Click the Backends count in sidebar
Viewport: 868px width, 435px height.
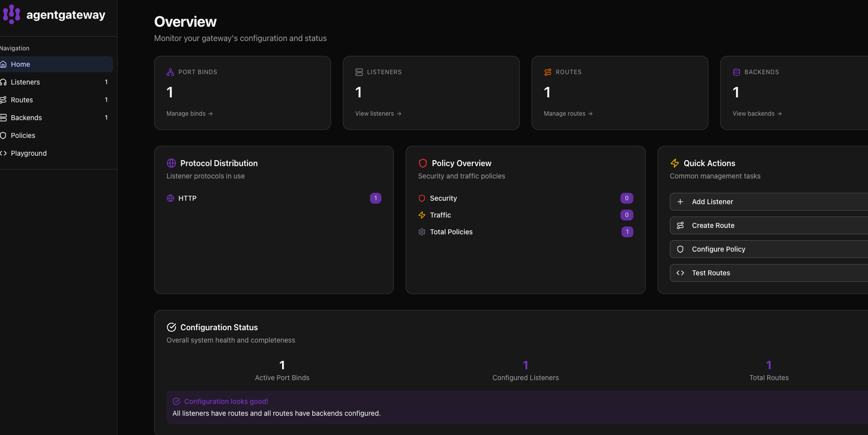tap(106, 118)
